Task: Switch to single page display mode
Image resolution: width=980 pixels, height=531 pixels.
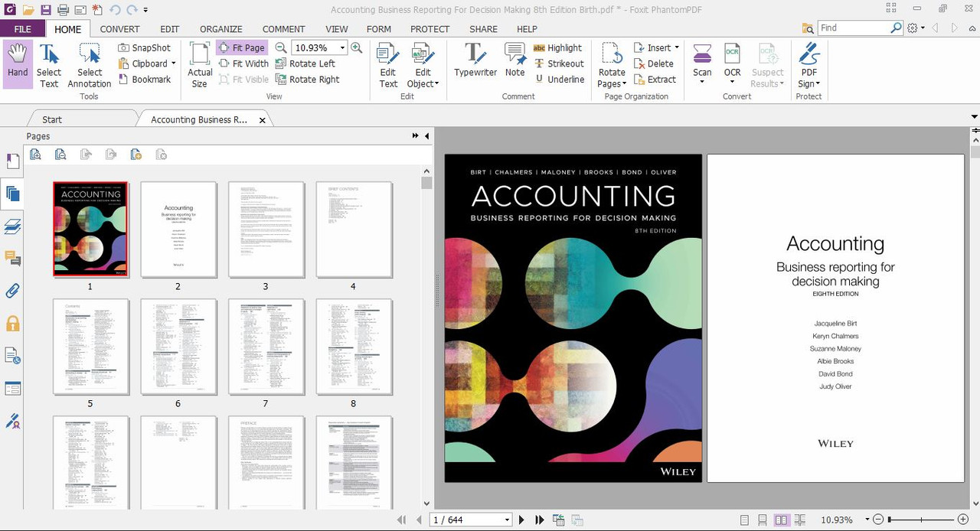Action: click(744, 520)
